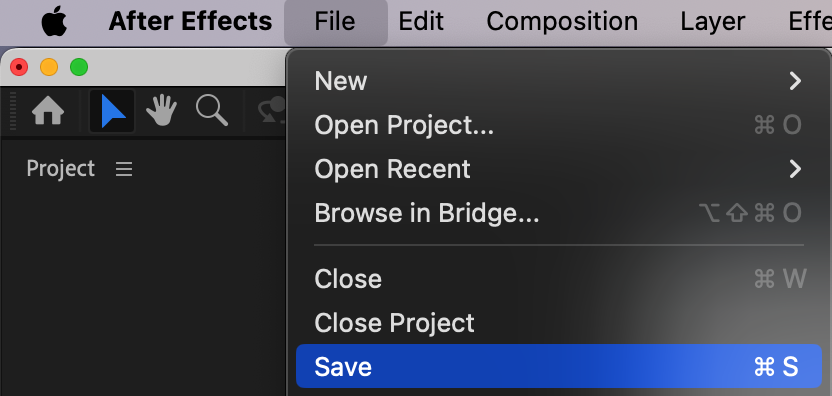Collapse the open File menu title
This screenshot has width=832, height=396.
click(x=335, y=22)
